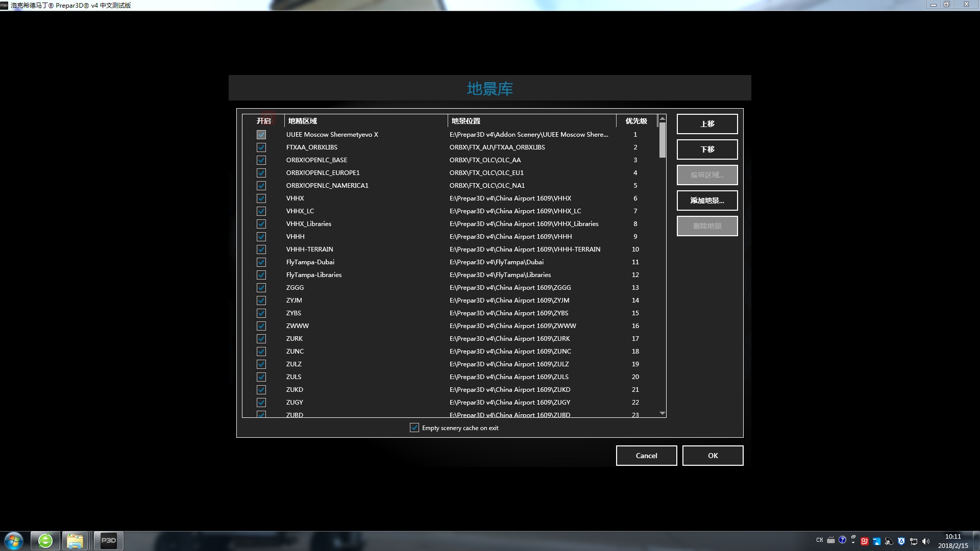Uncheck the FTXAA_ORBXLIBS scenery checkbox

pos(261,147)
